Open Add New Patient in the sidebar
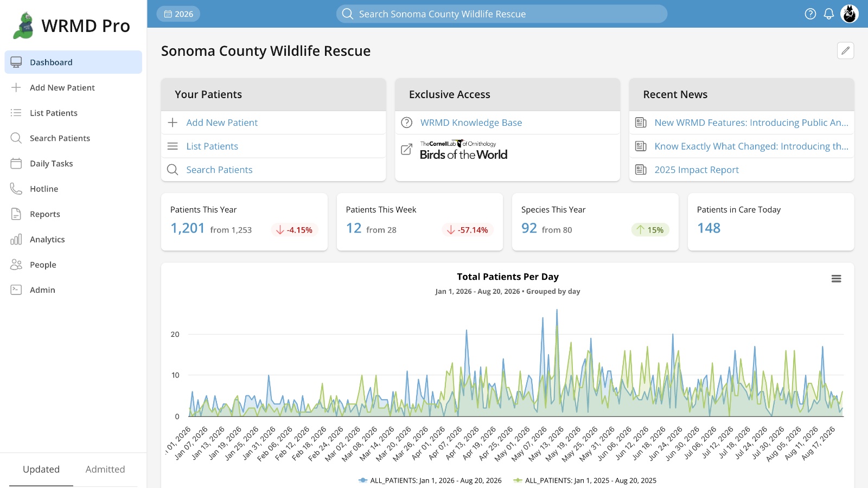Viewport: 868px width, 488px height. pyautogui.click(x=73, y=88)
